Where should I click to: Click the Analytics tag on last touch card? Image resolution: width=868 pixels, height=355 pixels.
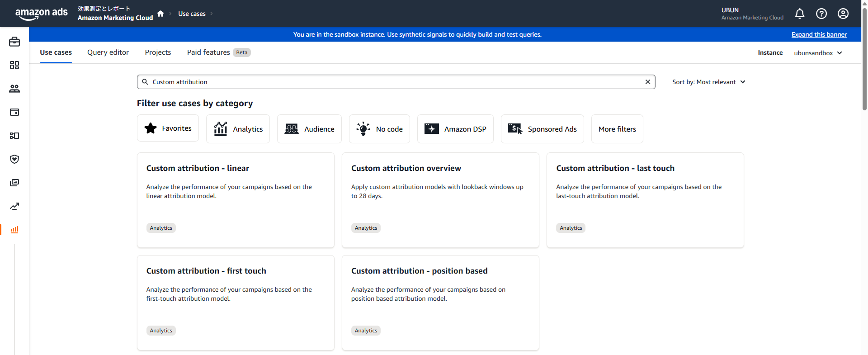(571, 228)
